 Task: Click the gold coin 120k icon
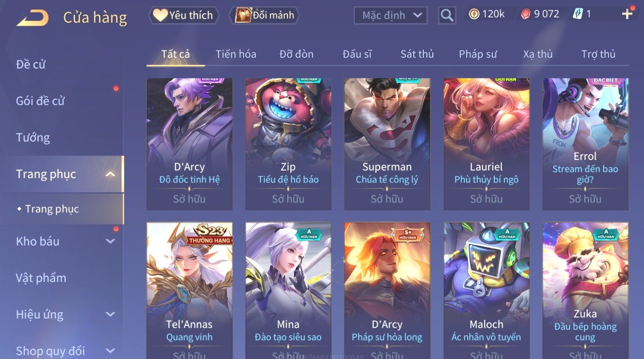474,14
